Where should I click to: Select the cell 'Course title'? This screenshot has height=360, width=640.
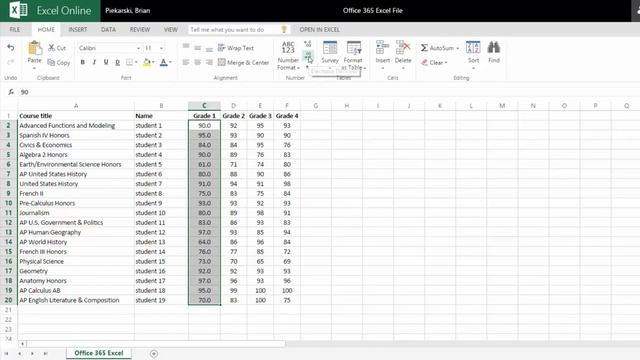[x=76, y=116]
